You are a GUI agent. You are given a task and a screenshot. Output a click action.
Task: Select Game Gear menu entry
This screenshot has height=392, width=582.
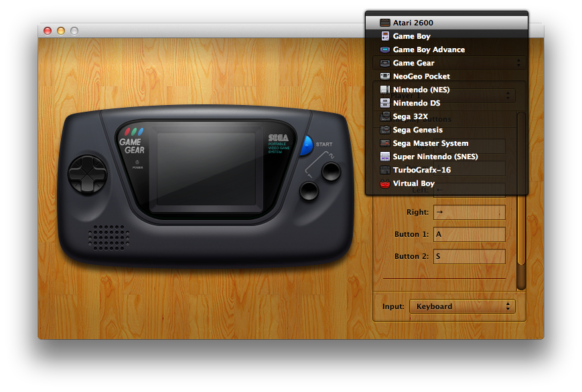coord(447,63)
